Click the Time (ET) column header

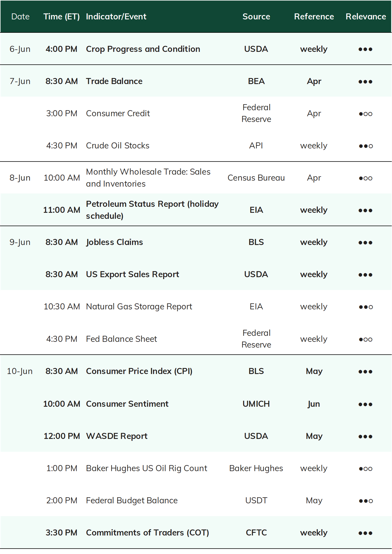pos(62,17)
